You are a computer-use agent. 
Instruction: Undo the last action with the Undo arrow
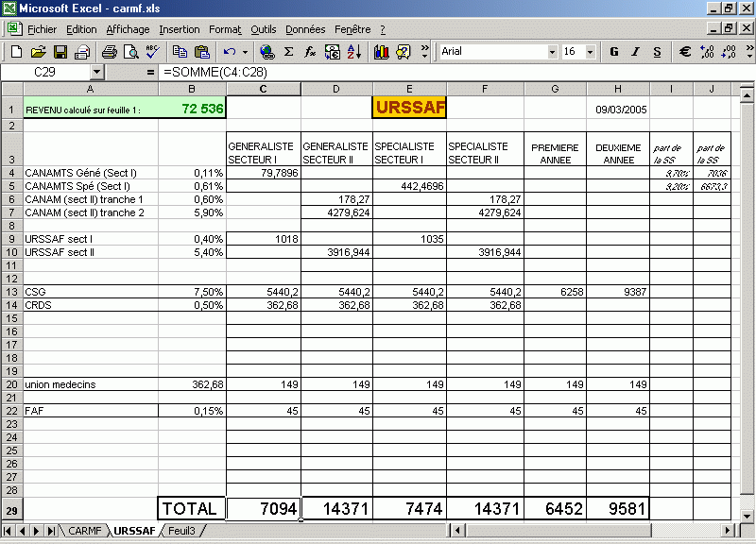[x=230, y=52]
